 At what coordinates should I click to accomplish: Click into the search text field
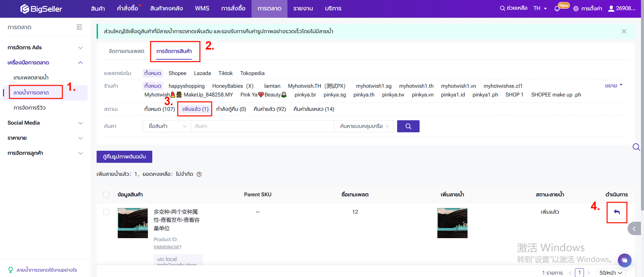coord(262,126)
